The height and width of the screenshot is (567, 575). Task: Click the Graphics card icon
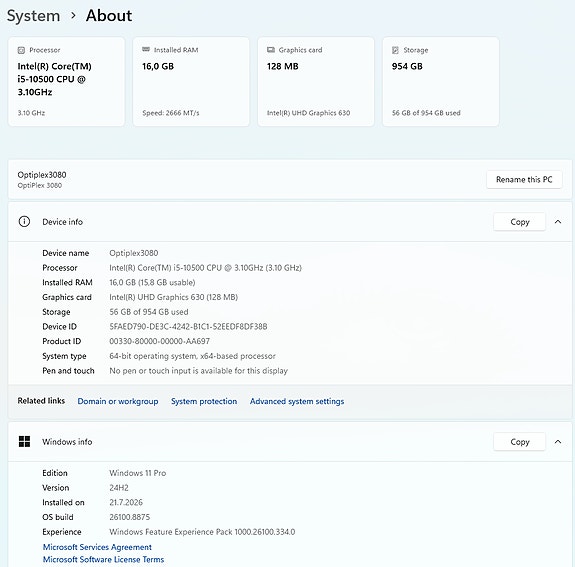(271, 50)
